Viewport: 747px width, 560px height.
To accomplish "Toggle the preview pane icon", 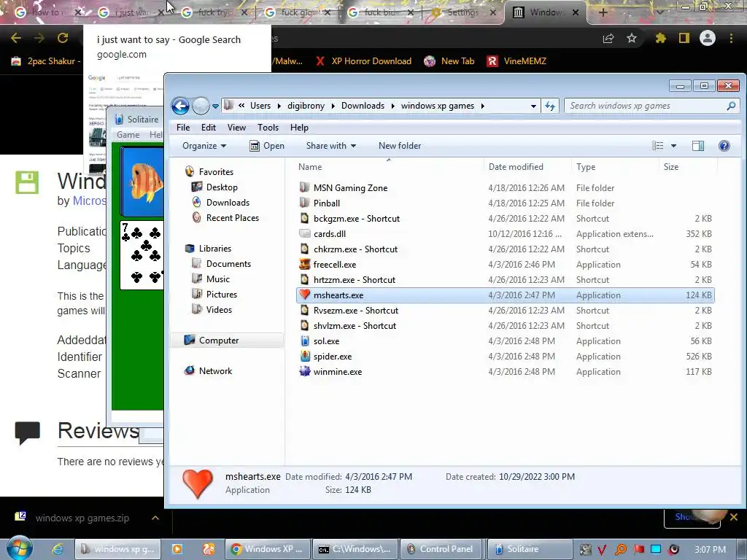I will click(x=698, y=146).
